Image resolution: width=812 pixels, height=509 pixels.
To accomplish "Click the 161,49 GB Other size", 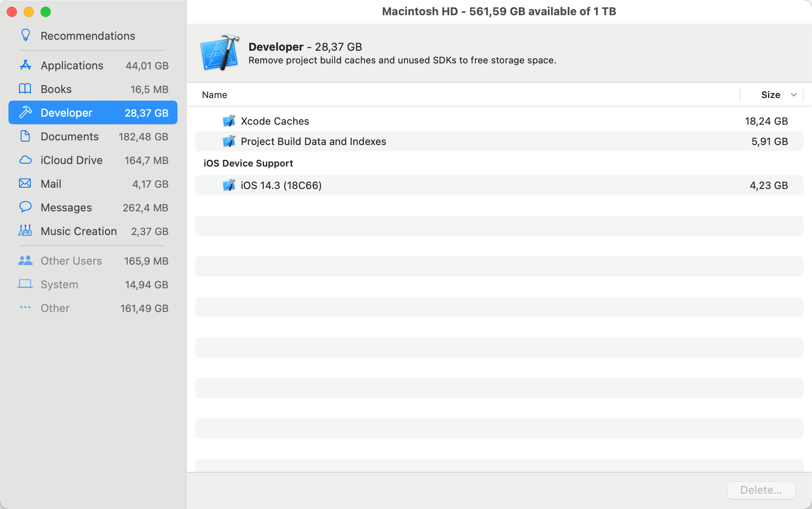I will 144,308.
